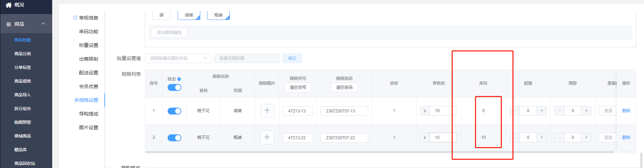The image size is (644, 168).
Task: Click 删除 link for 袋装 row
Action: pos(626,111)
